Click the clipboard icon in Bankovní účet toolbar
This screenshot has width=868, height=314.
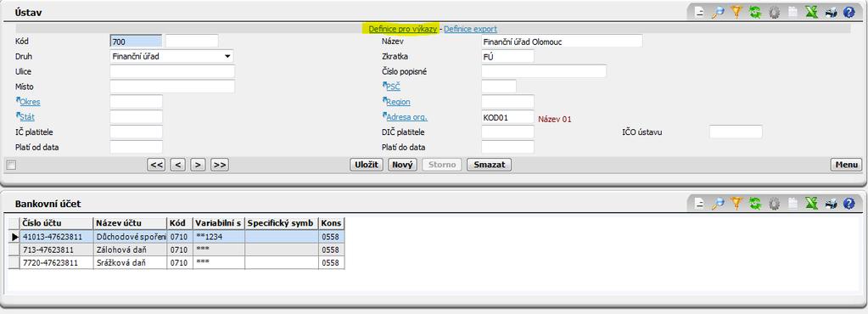792,204
